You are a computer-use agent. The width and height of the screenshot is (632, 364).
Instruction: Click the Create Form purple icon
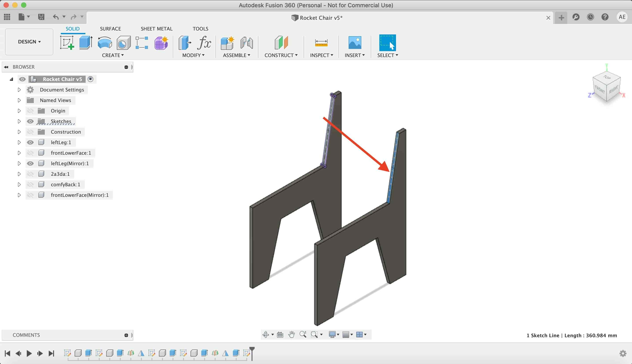161,43
